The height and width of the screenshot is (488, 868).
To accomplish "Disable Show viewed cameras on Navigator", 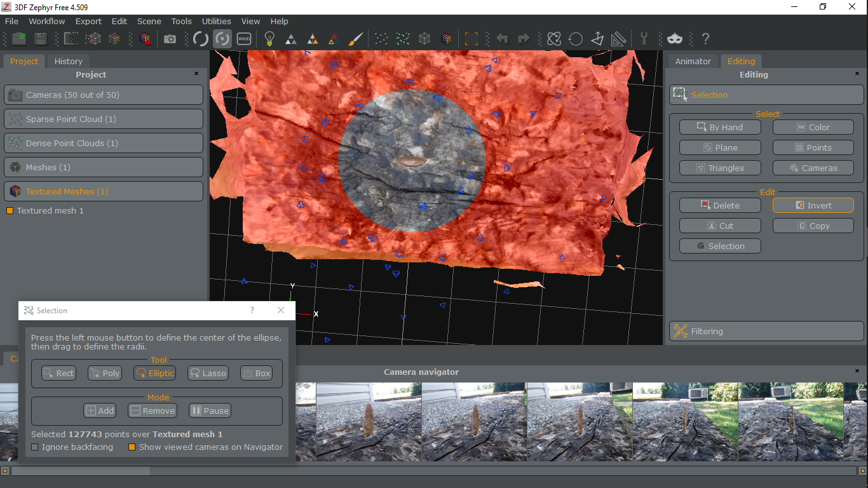I will click(x=132, y=447).
